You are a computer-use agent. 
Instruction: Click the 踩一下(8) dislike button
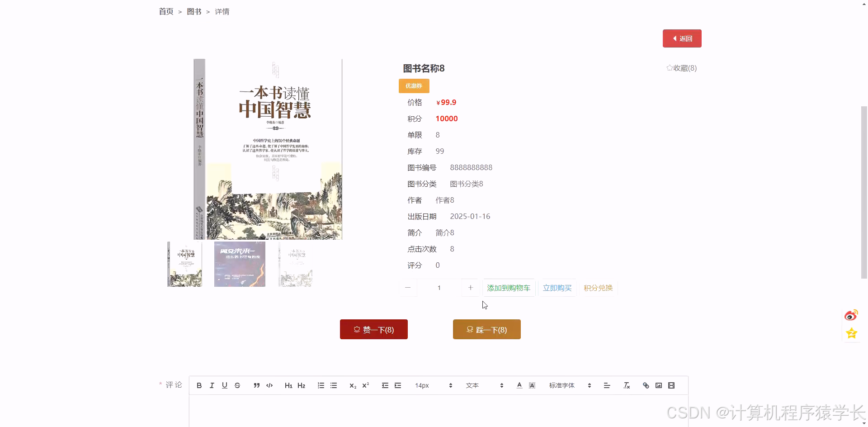487,329
